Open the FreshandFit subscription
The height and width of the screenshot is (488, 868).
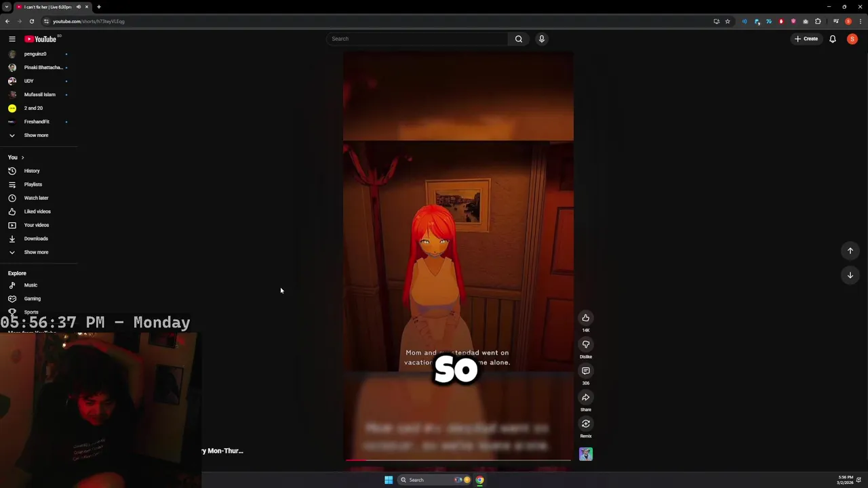pos(37,121)
